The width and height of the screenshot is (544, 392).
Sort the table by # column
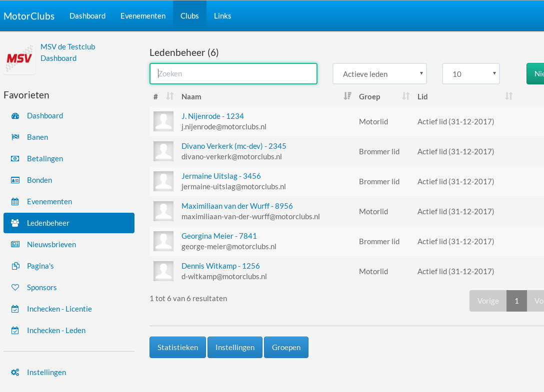tap(169, 96)
